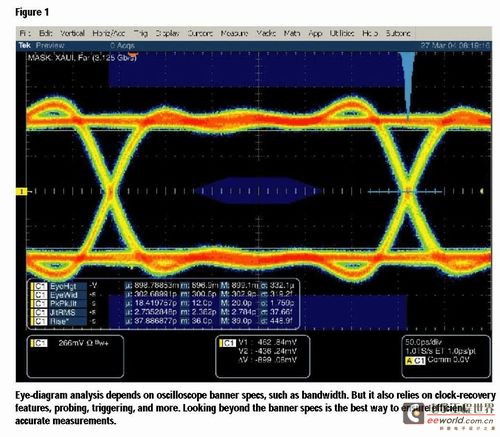Open the Math menu
The width and height of the screenshot is (500, 437).
[292, 33]
